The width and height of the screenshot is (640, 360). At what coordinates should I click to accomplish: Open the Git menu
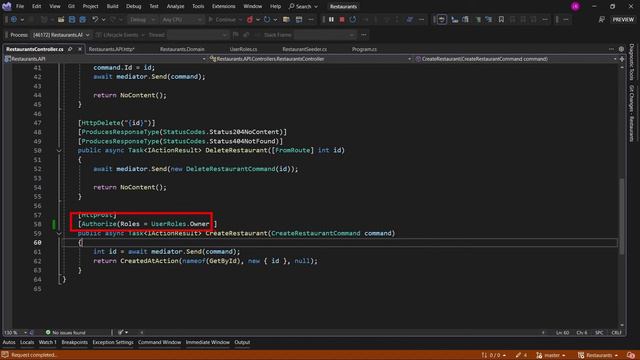(71, 6)
